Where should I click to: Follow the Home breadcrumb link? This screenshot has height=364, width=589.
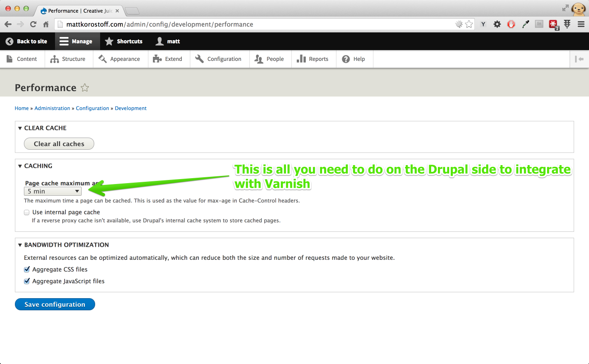tap(22, 108)
